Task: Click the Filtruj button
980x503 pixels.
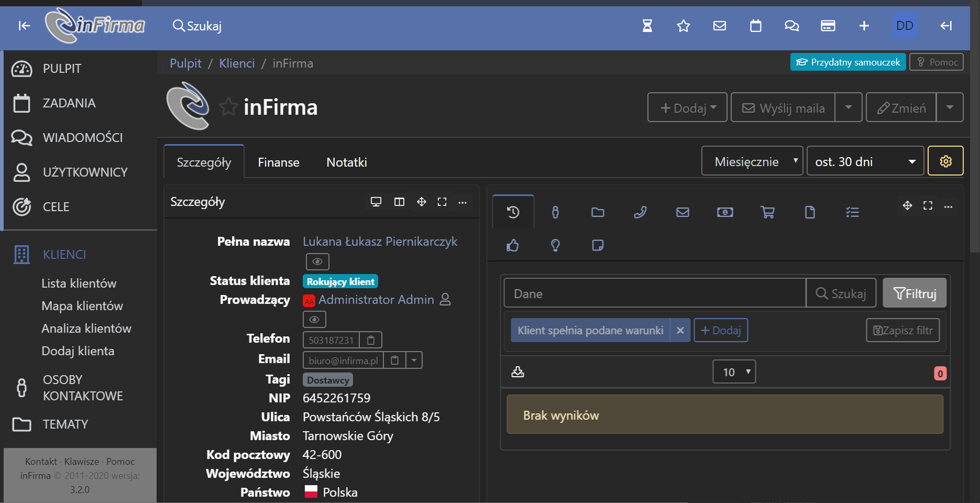Action: point(915,293)
